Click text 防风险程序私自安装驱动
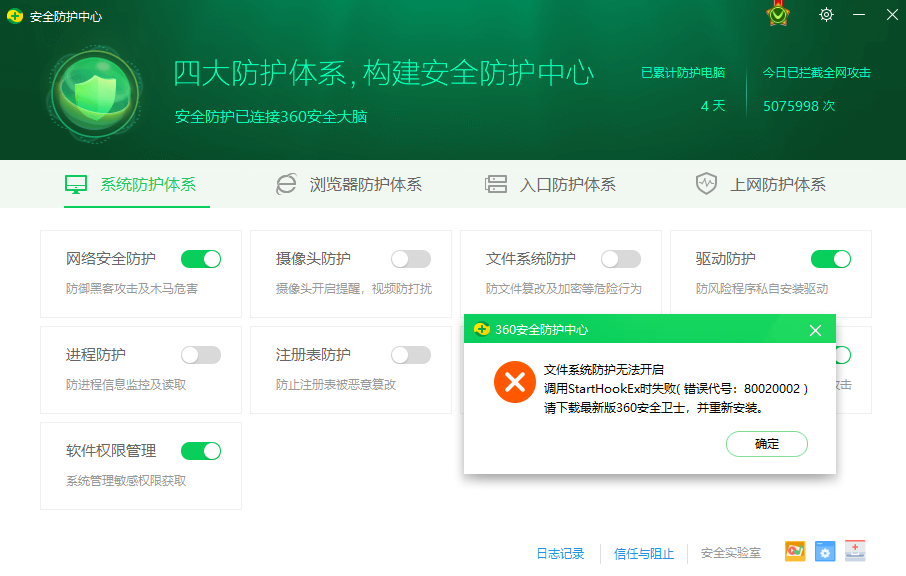The image size is (906, 576). (x=762, y=289)
